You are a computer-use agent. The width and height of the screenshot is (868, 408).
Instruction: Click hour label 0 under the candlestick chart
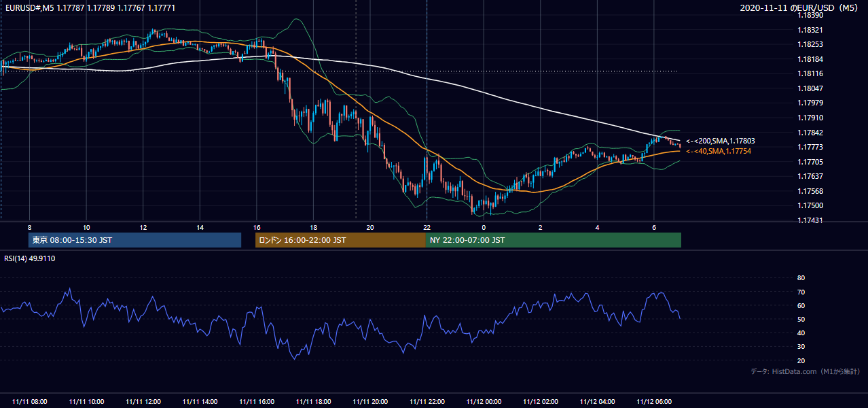(484, 227)
